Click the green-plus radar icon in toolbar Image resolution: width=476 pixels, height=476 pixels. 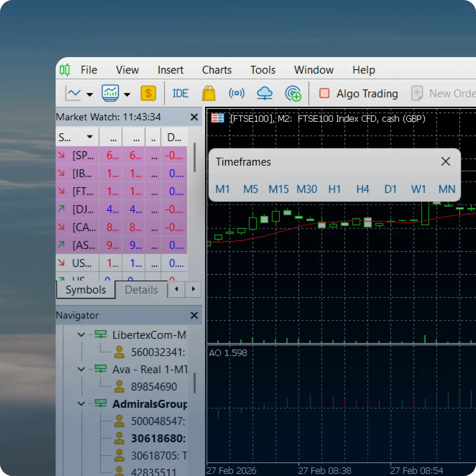click(293, 94)
